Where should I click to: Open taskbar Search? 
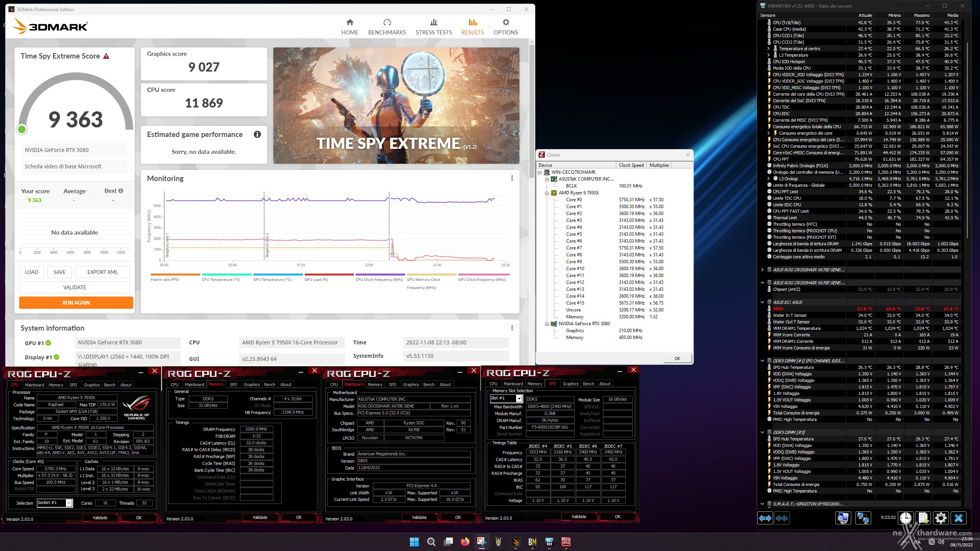(431, 542)
